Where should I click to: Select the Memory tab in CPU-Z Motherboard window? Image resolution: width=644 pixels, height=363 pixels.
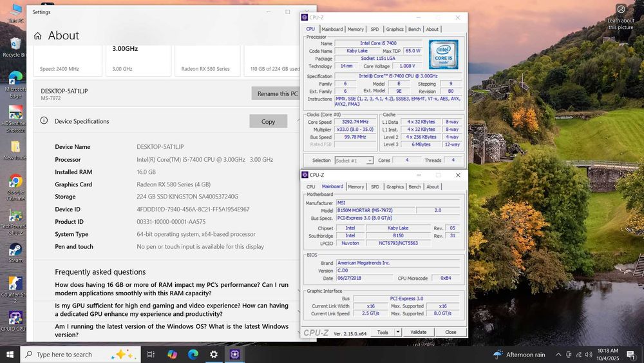pyautogui.click(x=355, y=186)
